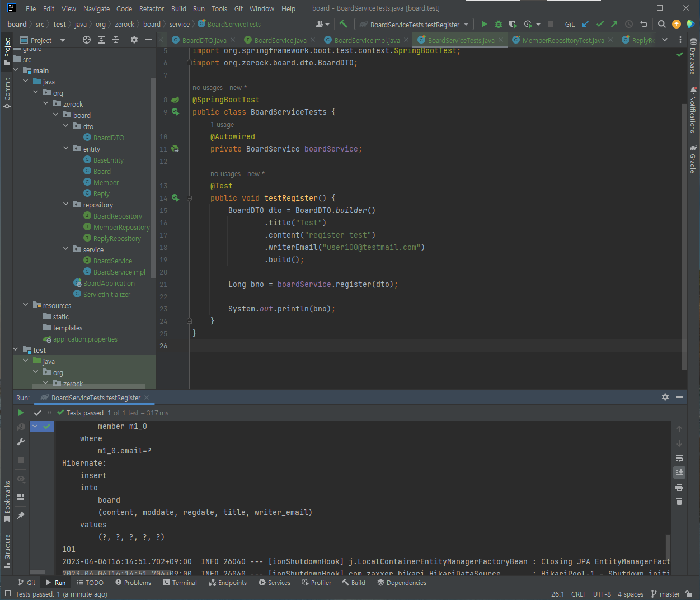700x600 pixels.
Task: Switch to the MemberRepositoryTest.java tab
Action: click(563, 40)
